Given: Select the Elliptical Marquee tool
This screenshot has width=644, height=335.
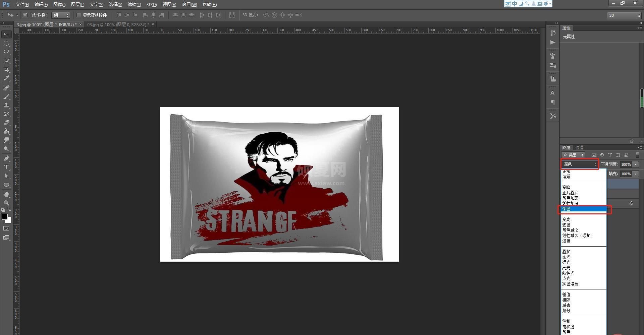Looking at the screenshot, I should [6, 43].
